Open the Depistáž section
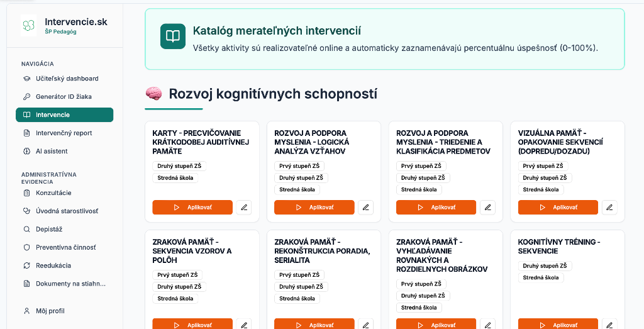644x329 pixels. [65, 229]
